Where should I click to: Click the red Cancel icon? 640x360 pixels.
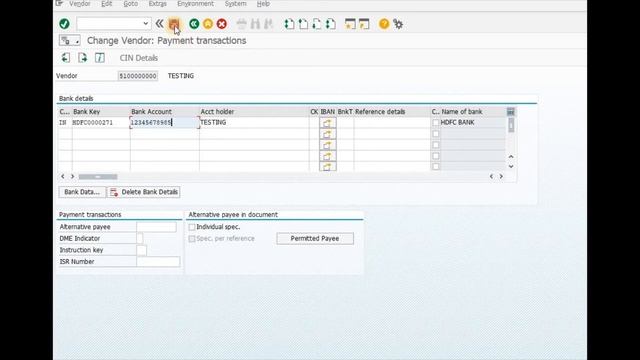[222, 24]
